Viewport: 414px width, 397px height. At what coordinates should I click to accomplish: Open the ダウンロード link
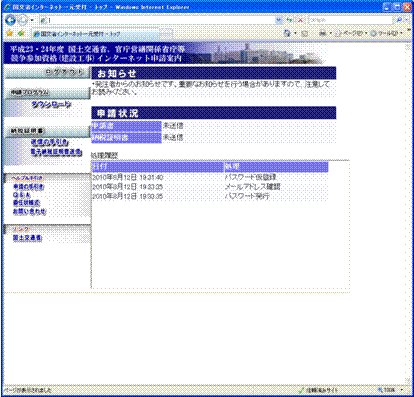(51, 105)
